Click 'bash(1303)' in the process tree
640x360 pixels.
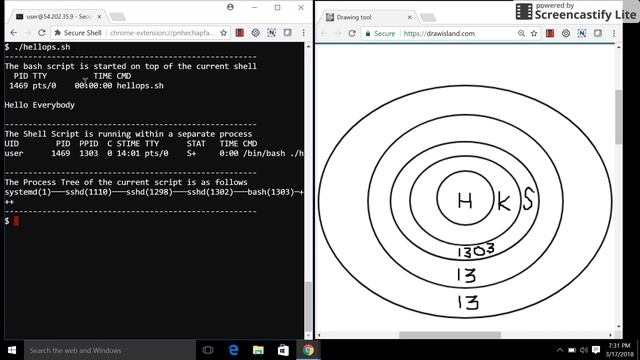click(271, 192)
